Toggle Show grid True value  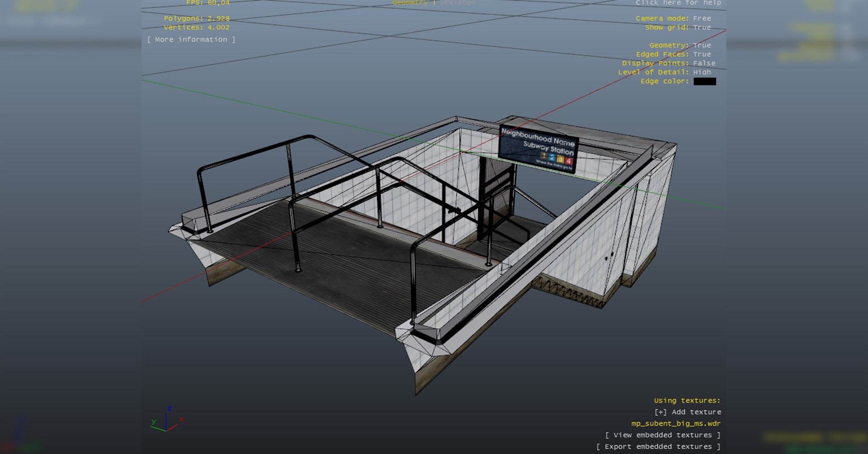tap(702, 28)
